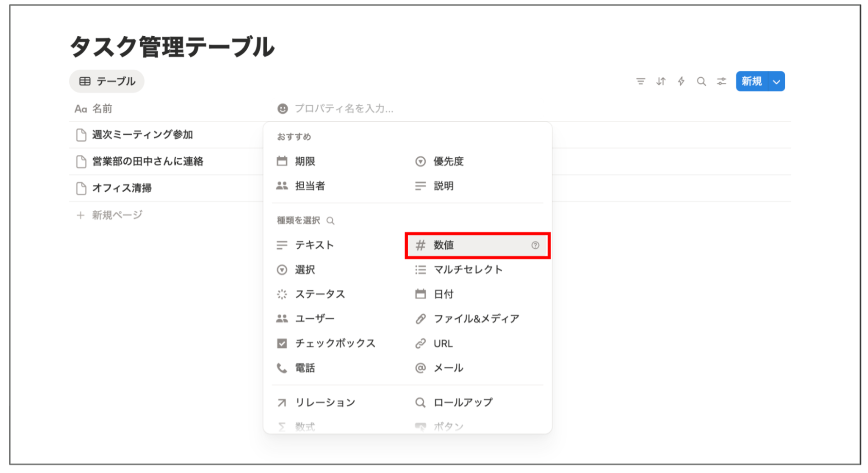Click page icon of 営業部の田中さんに連絡
Viewport: 868px width, 473px height.
point(81,161)
